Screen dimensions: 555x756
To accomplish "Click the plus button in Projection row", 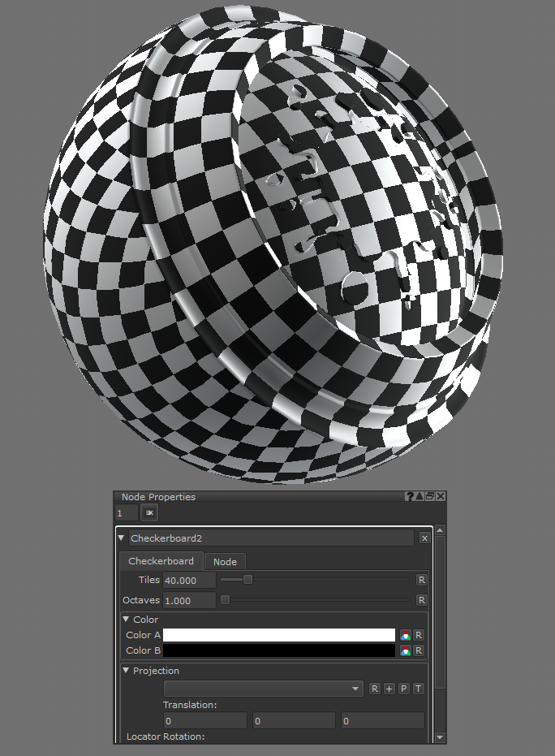I will pyautogui.click(x=389, y=689).
